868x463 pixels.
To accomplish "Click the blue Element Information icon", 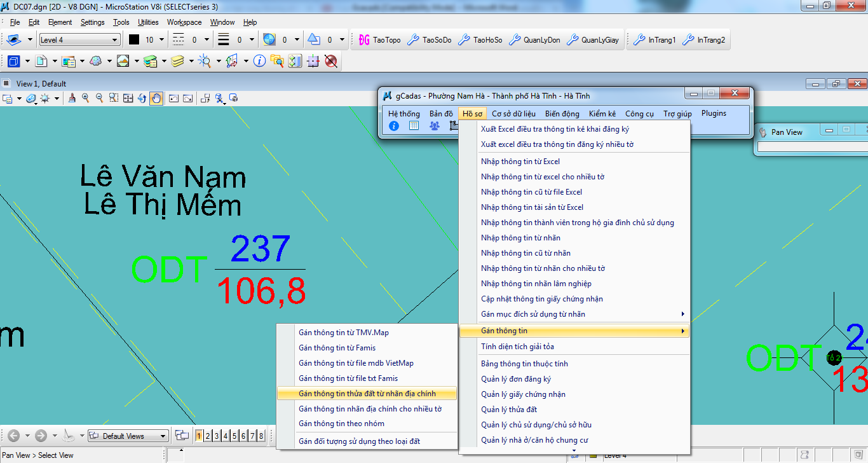I will coord(259,61).
